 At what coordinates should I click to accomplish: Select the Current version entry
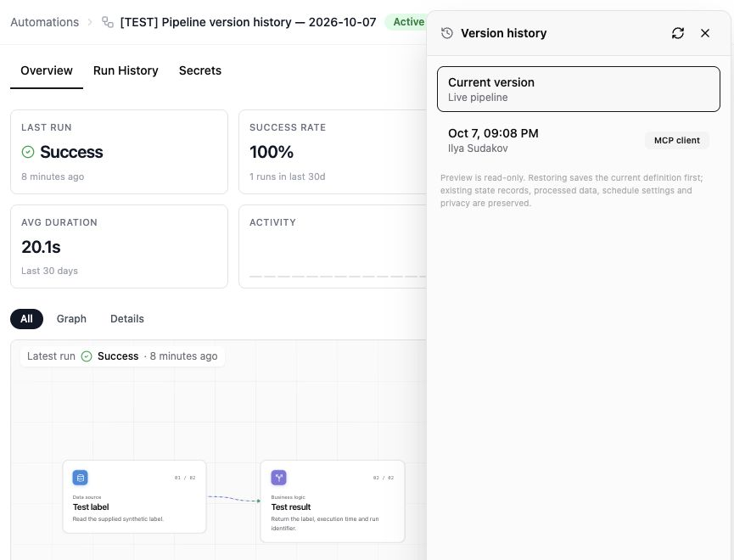(579, 89)
